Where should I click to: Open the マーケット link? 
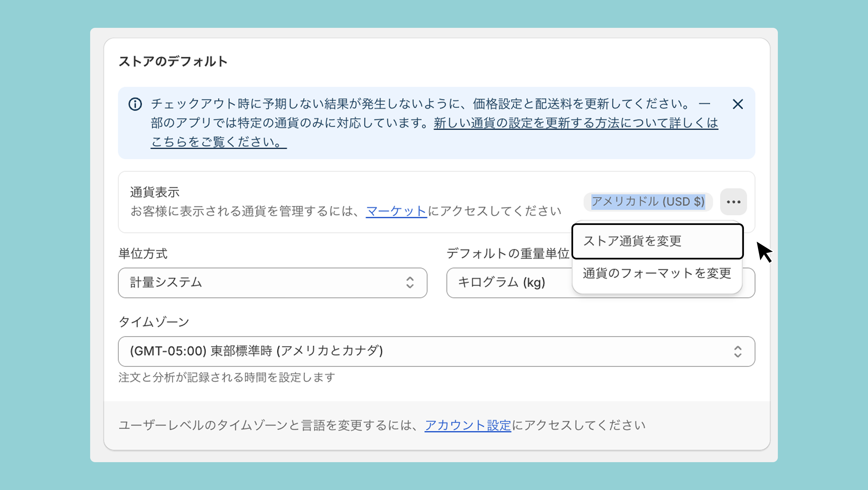click(396, 211)
